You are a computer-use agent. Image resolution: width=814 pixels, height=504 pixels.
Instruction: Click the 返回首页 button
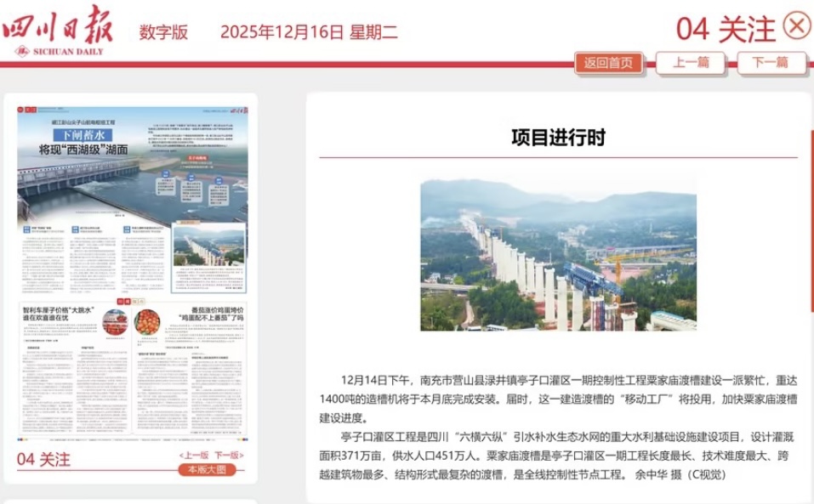point(608,63)
